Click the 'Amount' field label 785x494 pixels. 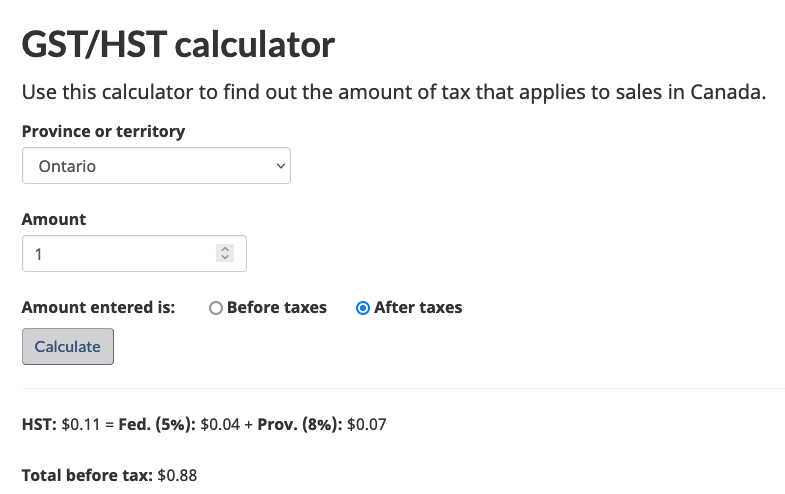coord(54,219)
